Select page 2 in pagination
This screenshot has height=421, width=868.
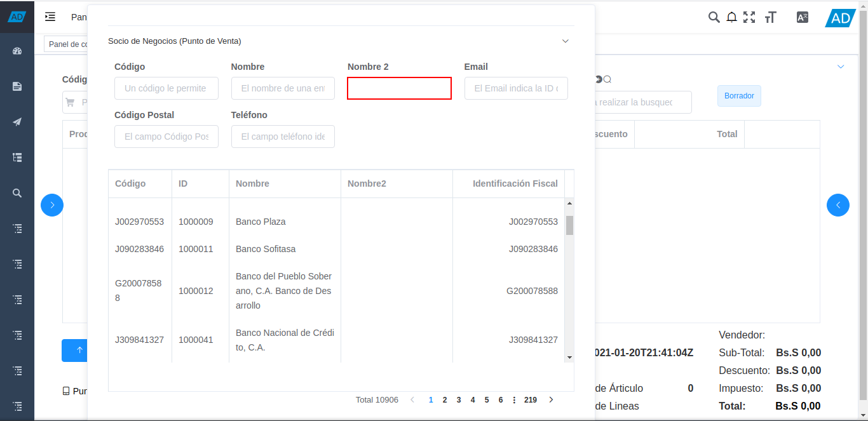coord(445,400)
